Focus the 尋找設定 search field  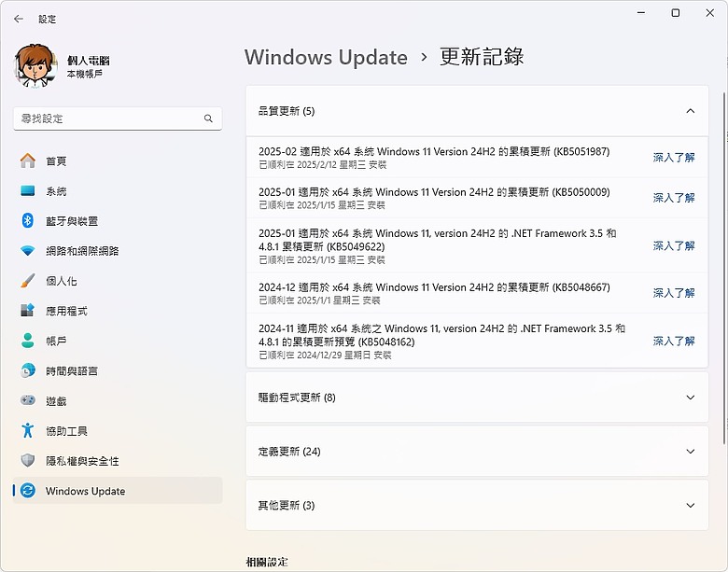point(118,119)
